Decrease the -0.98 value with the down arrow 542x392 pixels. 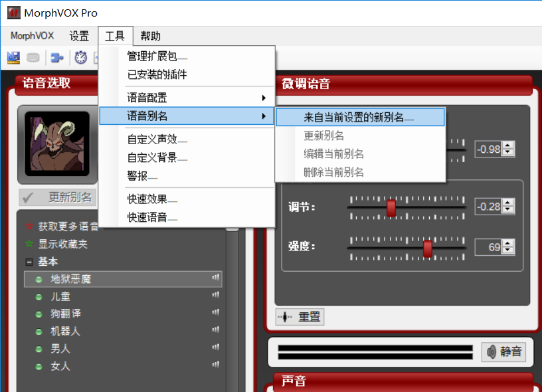click(507, 152)
